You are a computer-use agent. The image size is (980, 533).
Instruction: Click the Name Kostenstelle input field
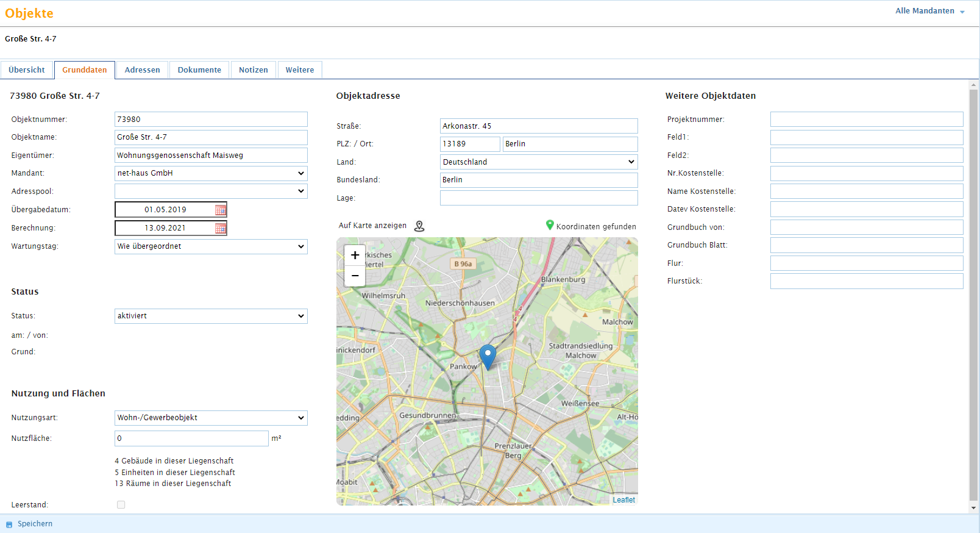[x=867, y=191]
